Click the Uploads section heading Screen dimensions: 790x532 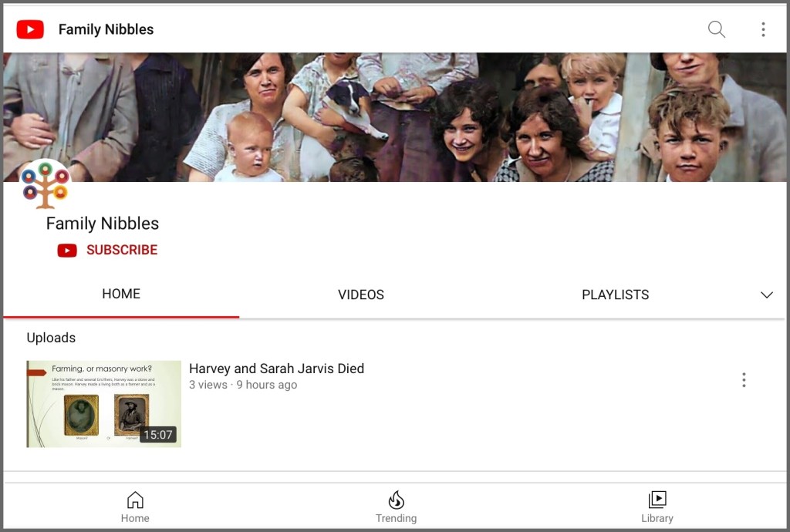[x=51, y=338]
